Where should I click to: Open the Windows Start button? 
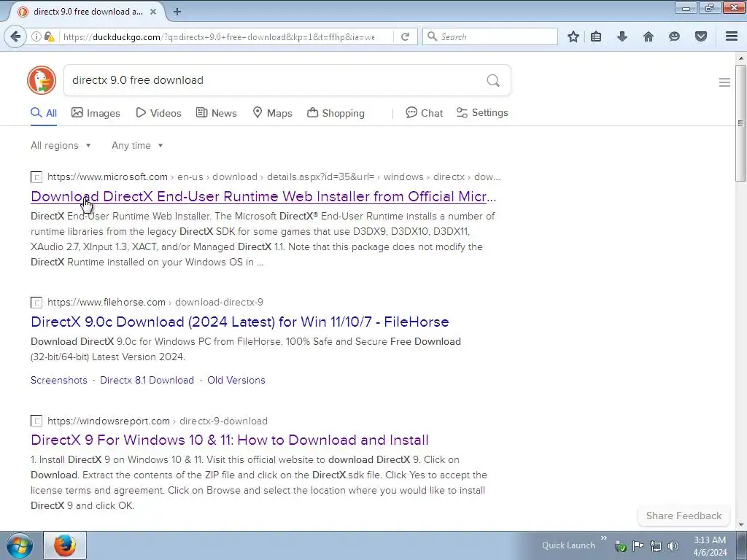[19, 545]
